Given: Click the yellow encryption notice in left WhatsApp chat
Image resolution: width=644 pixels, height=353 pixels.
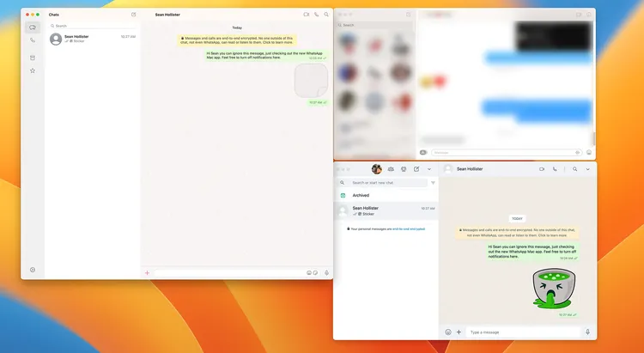Looking at the screenshot, I should (x=237, y=40).
